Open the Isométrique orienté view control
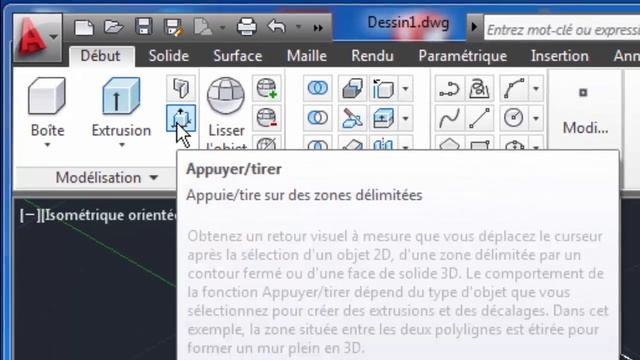 (x=109, y=215)
